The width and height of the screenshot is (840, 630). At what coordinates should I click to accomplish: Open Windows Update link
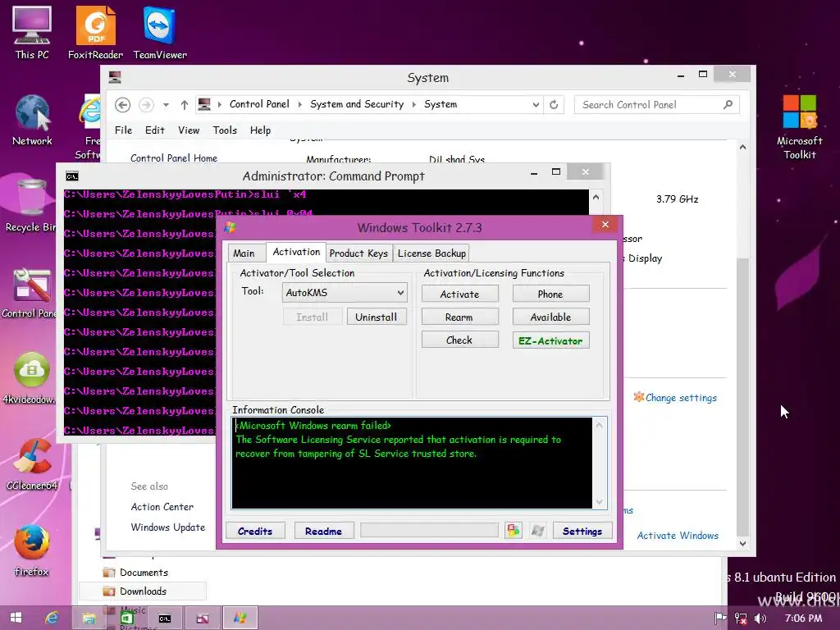coord(167,527)
